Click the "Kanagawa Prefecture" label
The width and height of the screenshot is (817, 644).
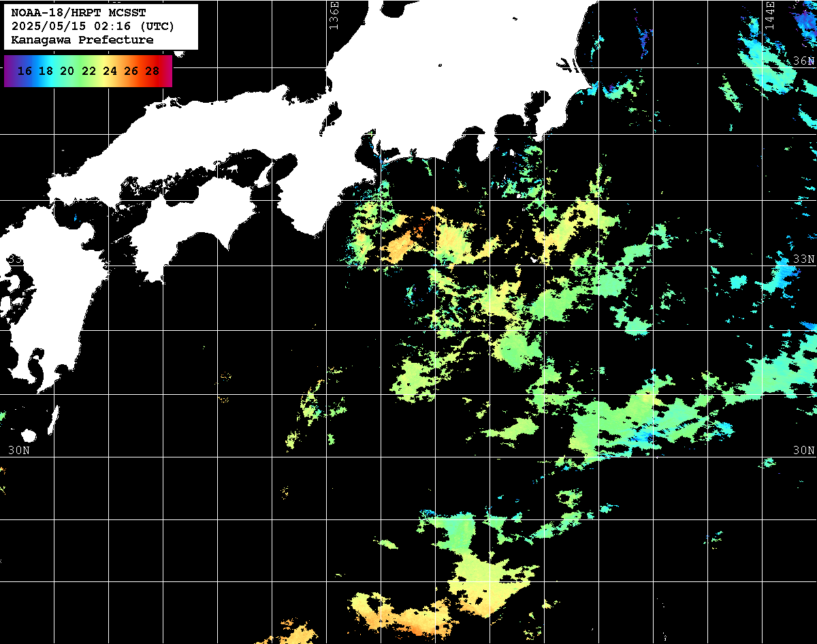click(x=82, y=40)
